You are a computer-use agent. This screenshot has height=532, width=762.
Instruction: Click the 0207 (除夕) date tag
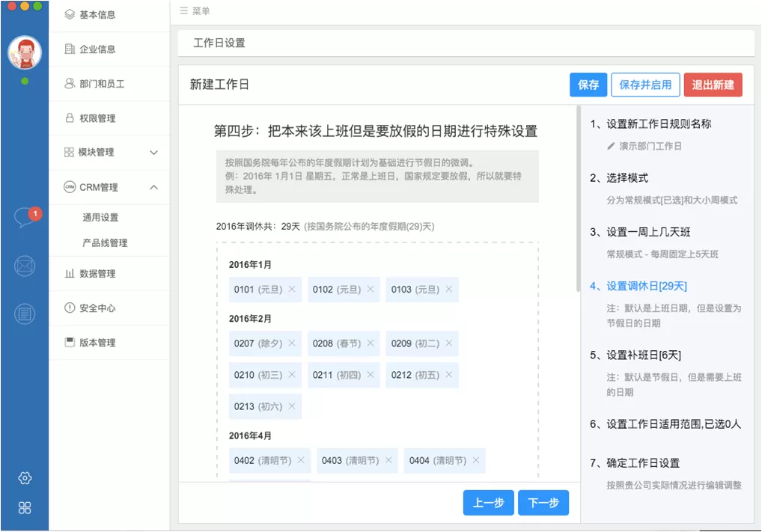click(265, 343)
